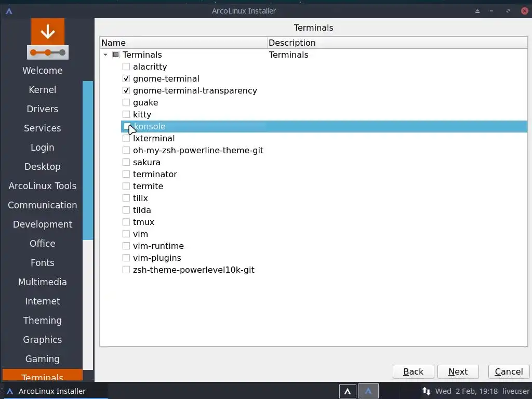Viewport: 532px width, 399px height.
Task: Open Internet step in sidebar
Action: (43, 301)
